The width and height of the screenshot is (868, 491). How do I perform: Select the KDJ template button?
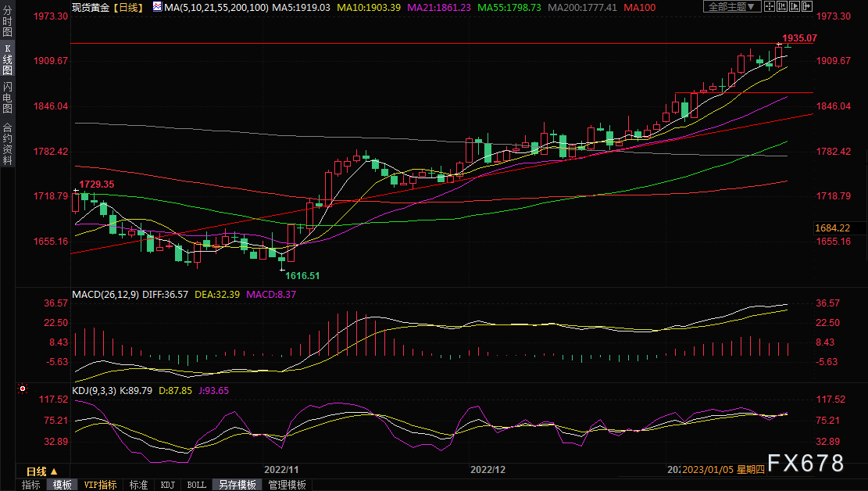167,485
